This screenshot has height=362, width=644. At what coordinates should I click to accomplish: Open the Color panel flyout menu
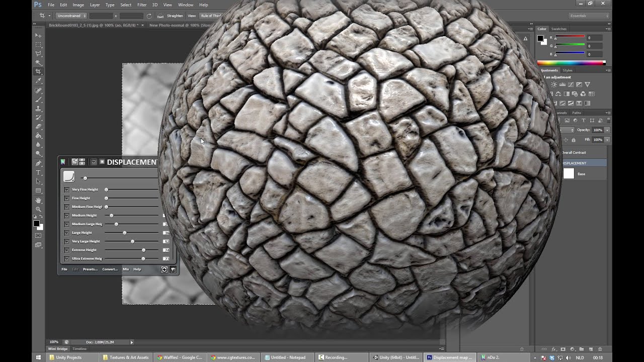tap(608, 29)
